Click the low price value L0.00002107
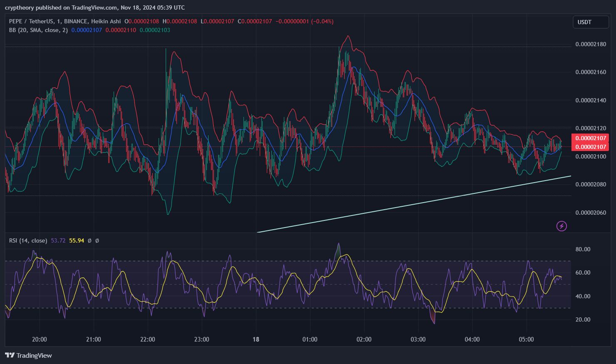 (x=217, y=21)
